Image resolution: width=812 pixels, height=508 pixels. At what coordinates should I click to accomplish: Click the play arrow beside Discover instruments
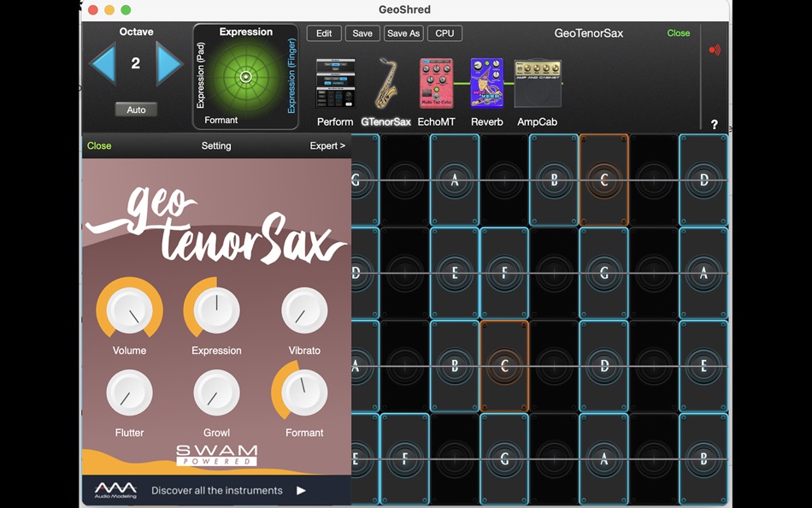[x=301, y=490]
